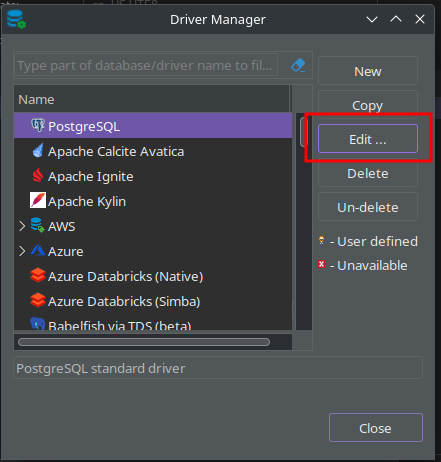This screenshot has width=441, height=462.
Task: Expand the AWS driver group
Action: [22, 226]
